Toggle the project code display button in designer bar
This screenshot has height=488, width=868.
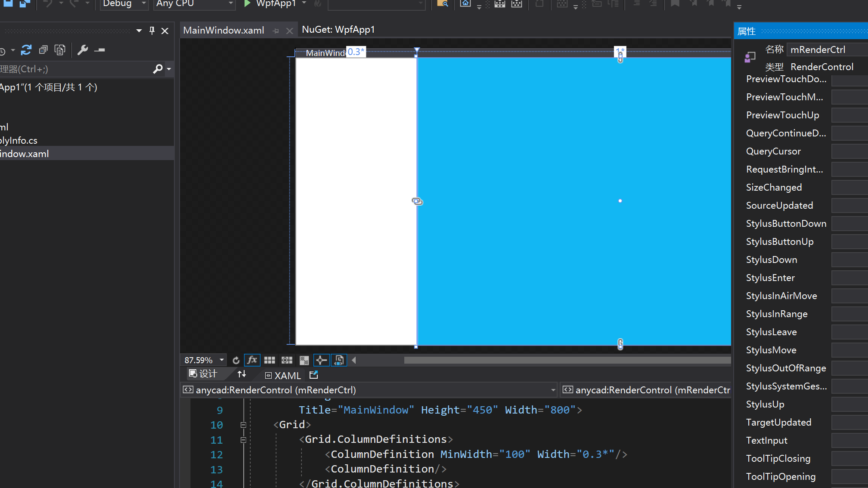click(339, 360)
